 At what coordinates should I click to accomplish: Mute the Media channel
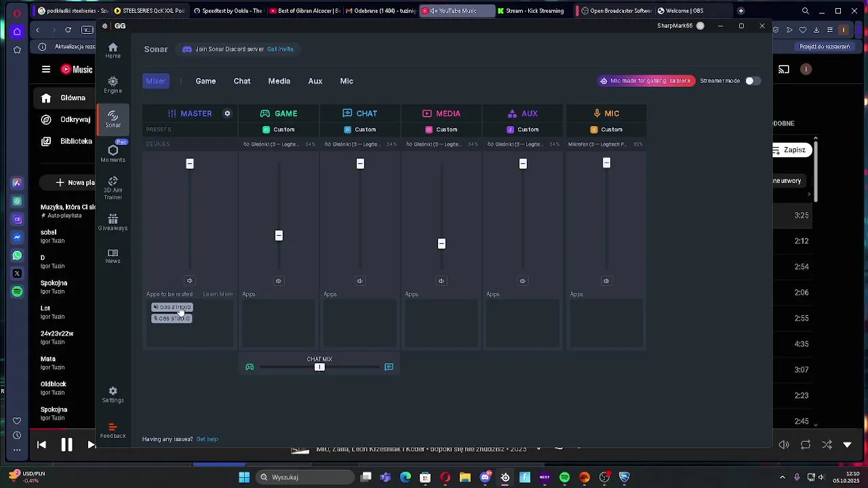441,281
